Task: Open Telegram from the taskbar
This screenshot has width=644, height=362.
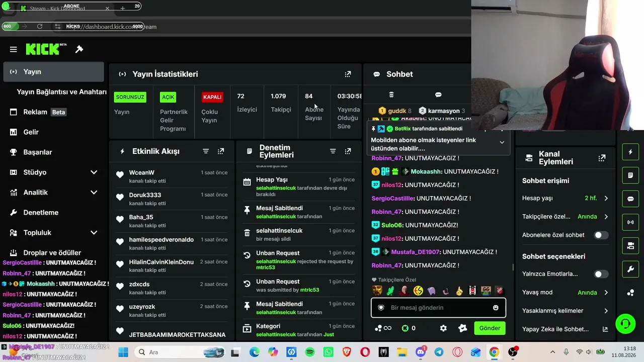Action: 439,352
